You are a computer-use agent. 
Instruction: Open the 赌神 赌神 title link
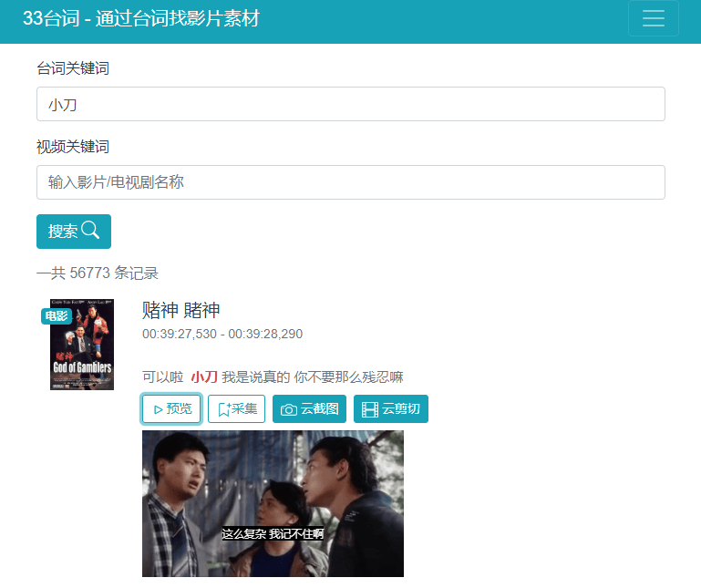pyautogui.click(x=181, y=310)
